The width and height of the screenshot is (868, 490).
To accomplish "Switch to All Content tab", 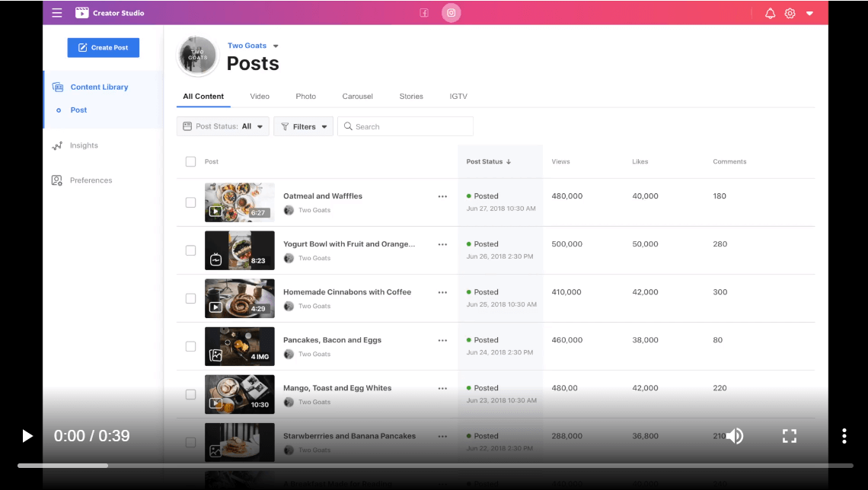I will (203, 96).
